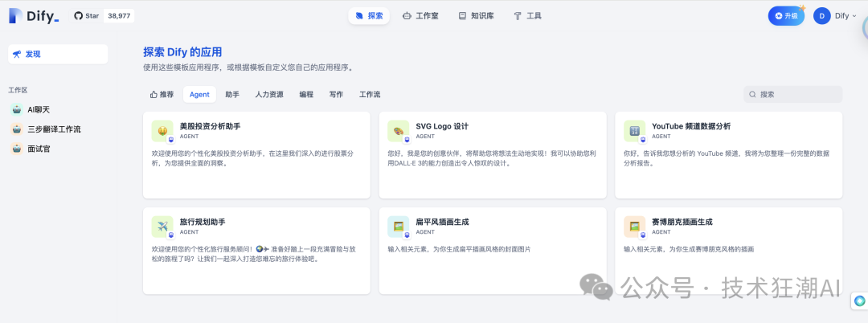Click the YouTube 频道数据分析 numbers icon
The height and width of the screenshot is (323, 868).
point(634,131)
